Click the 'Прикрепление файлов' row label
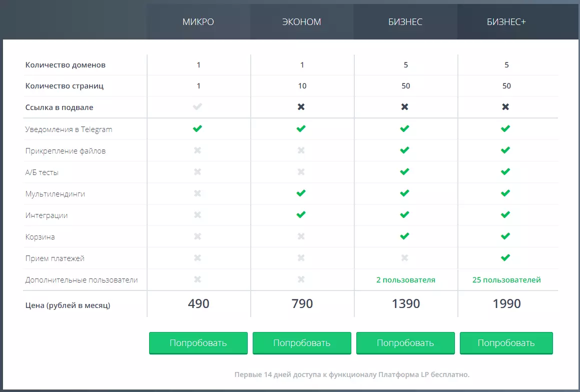Image resolution: width=580 pixels, height=392 pixels. pos(66,150)
